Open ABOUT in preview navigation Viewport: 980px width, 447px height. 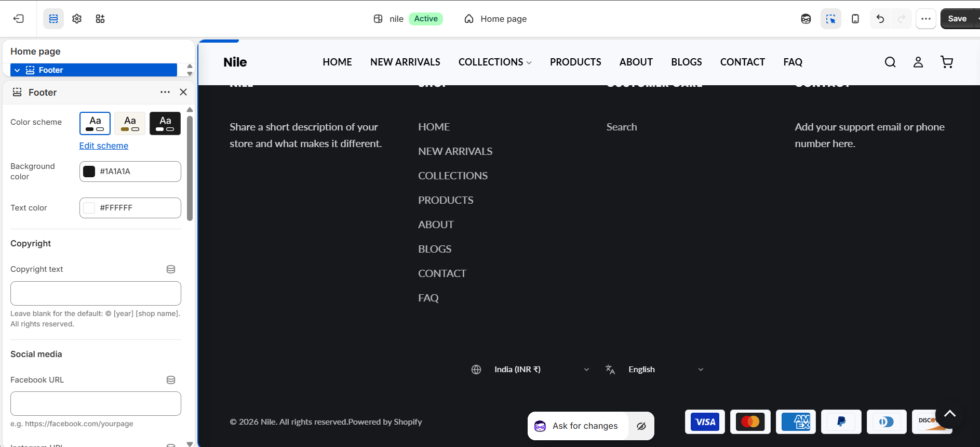(636, 62)
